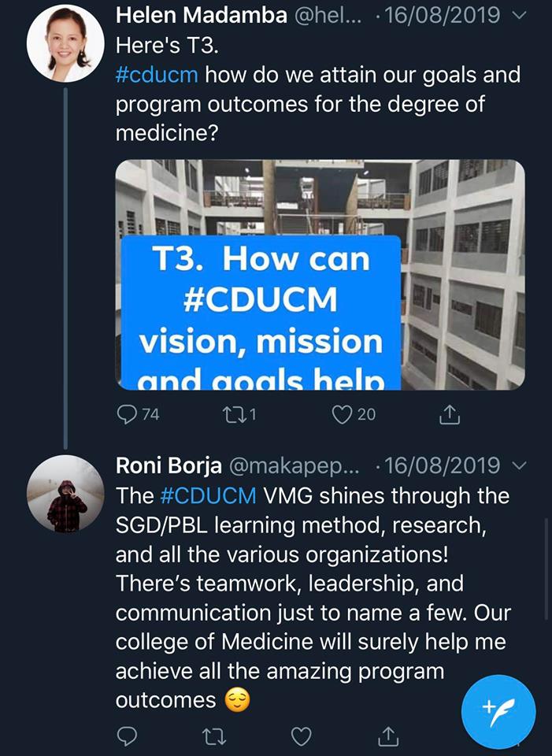This screenshot has width=552, height=756.
Task: Open Roni Borja's @makapep handle
Action: click(293, 466)
